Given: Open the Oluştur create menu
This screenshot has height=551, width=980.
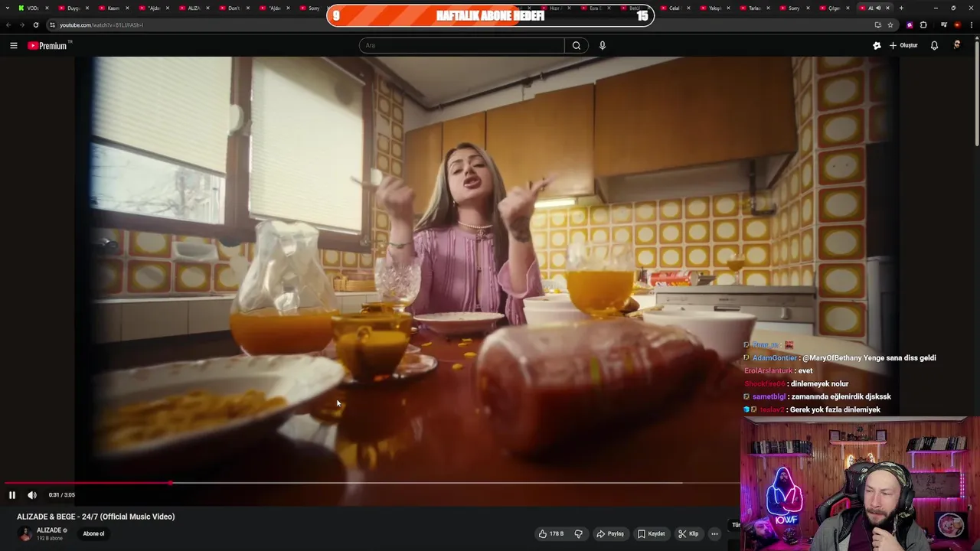Looking at the screenshot, I should click(903, 46).
